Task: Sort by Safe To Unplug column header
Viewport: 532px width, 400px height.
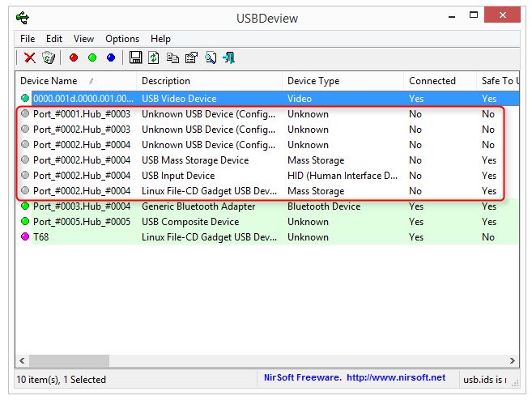Action: (498, 81)
